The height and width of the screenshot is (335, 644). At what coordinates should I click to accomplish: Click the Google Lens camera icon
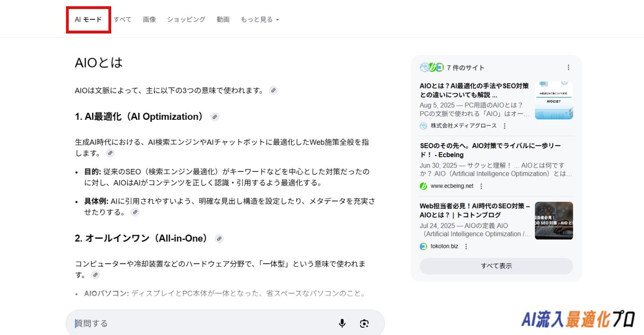tap(365, 323)
